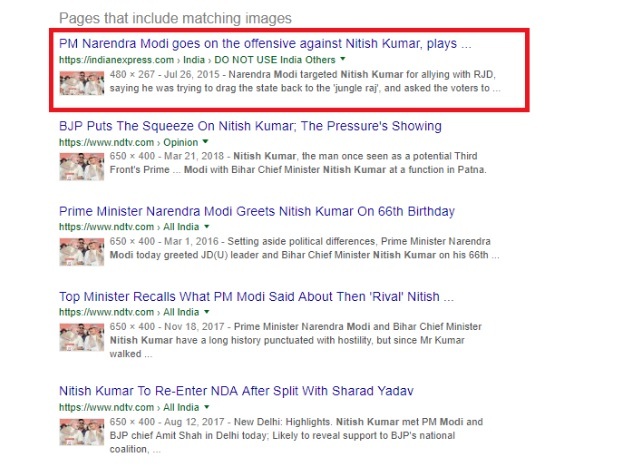Expand the dropdown arrow next to indianexpress.com URL
This screenshot has height=470, width=640.
click(343, 59)
